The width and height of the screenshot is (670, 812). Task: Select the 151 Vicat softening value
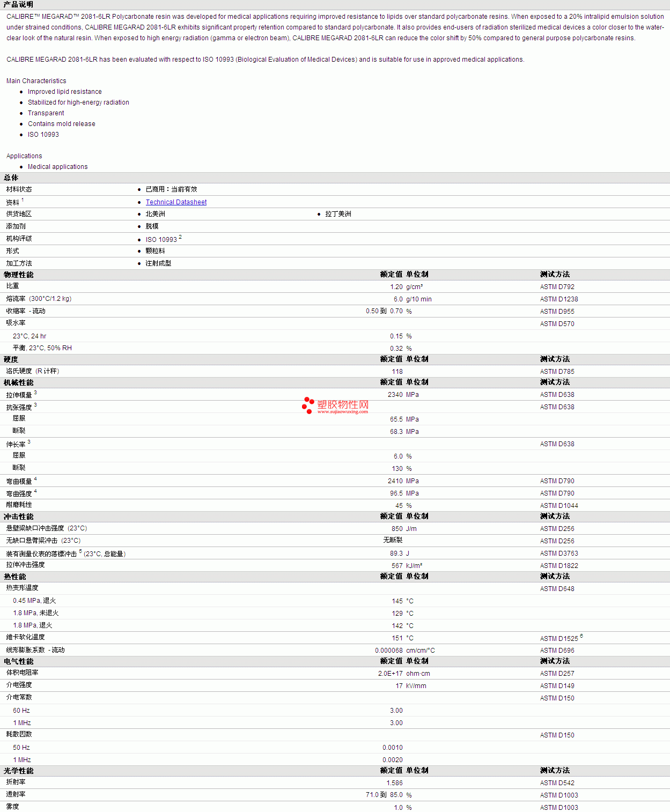point(397,638)
